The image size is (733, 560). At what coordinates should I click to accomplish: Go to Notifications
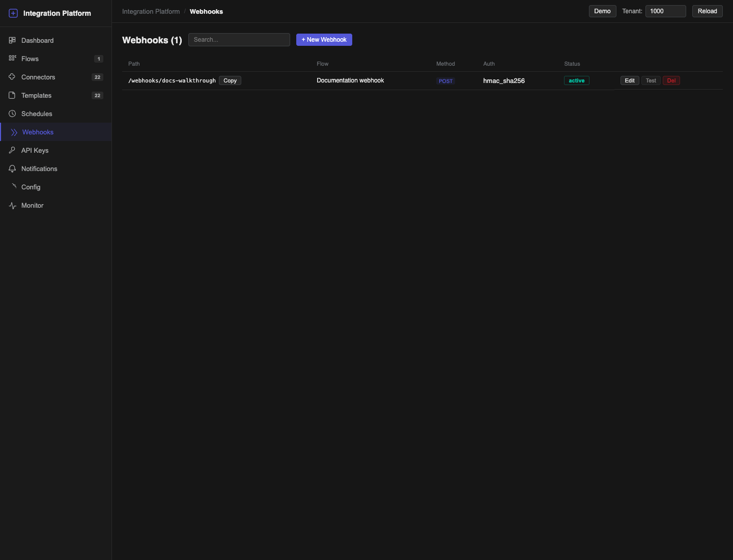[56, 169]
